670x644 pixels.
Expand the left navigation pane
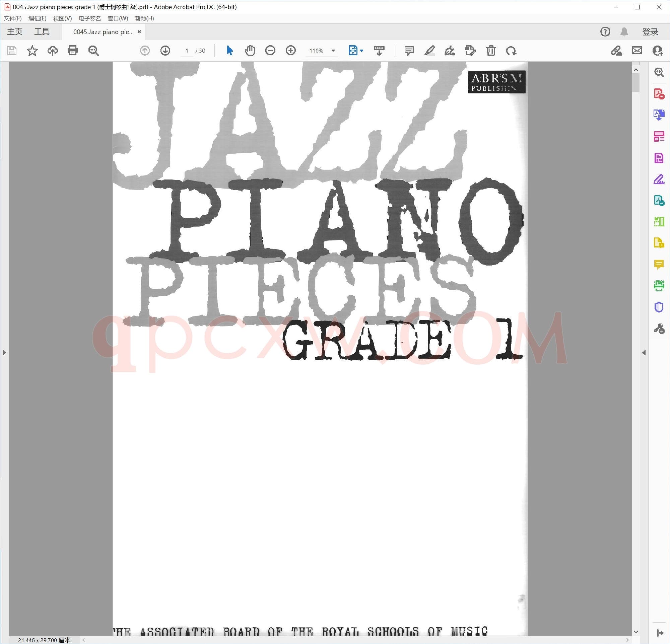(4, 352)
